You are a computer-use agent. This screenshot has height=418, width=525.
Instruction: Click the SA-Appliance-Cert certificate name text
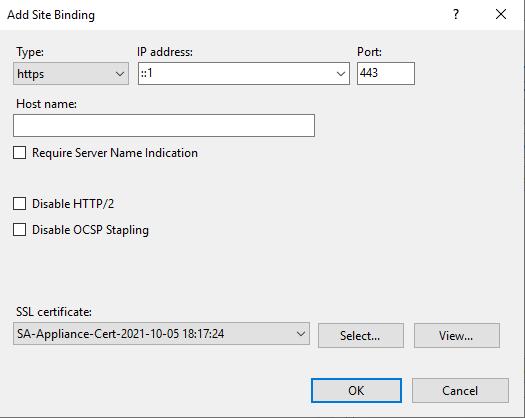[121, 334]
